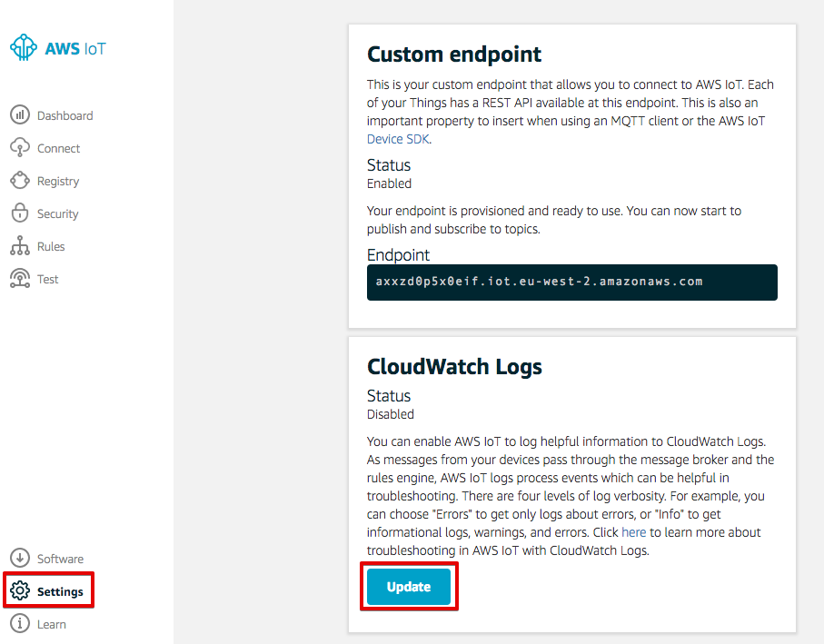Click the Rules hierarchy icon
824x644 pixels.
click(20, 246)
